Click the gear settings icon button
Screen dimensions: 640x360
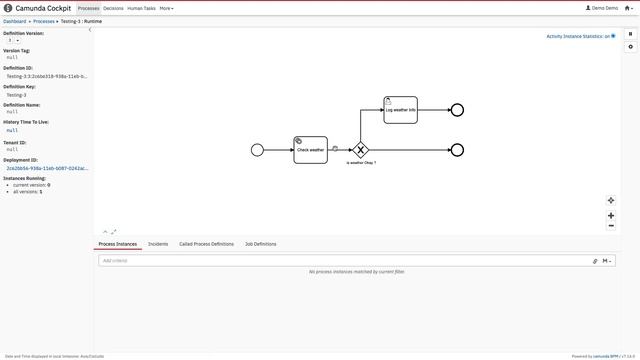tap(630, 47)
